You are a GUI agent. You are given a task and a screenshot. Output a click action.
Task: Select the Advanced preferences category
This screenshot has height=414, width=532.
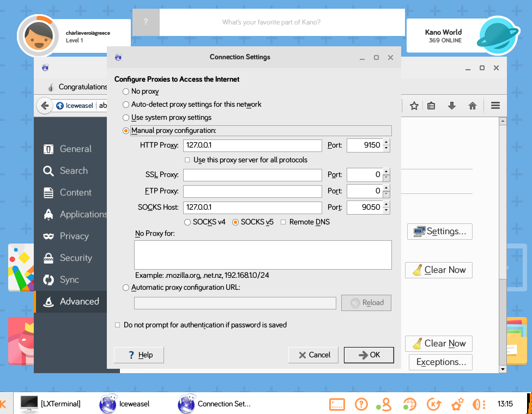pyautogui.click(x=70, y=301)
